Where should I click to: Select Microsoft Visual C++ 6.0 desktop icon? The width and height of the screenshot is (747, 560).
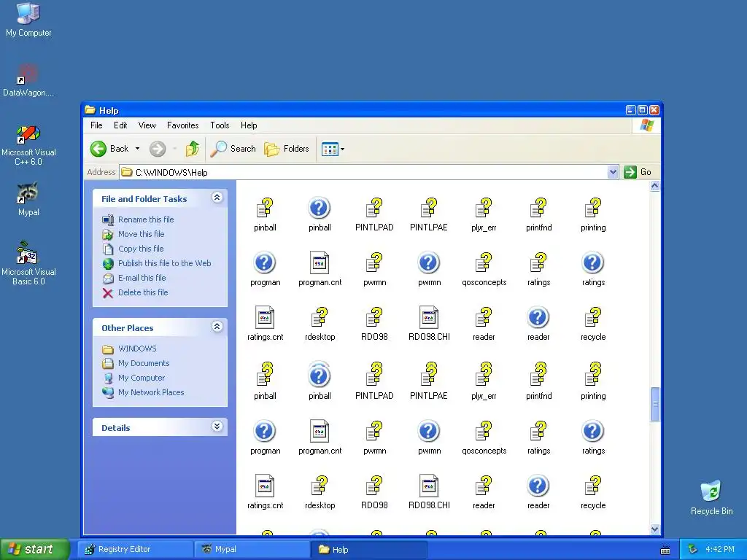point(28,145)
